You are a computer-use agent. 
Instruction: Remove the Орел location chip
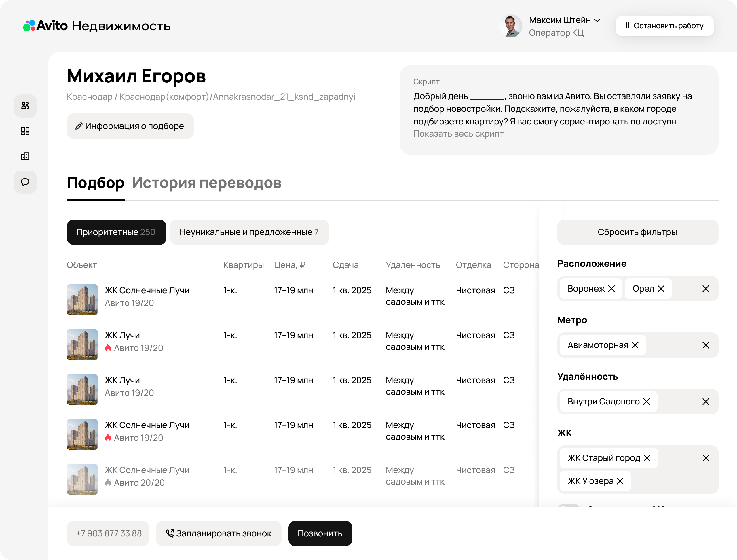point(661,289)
